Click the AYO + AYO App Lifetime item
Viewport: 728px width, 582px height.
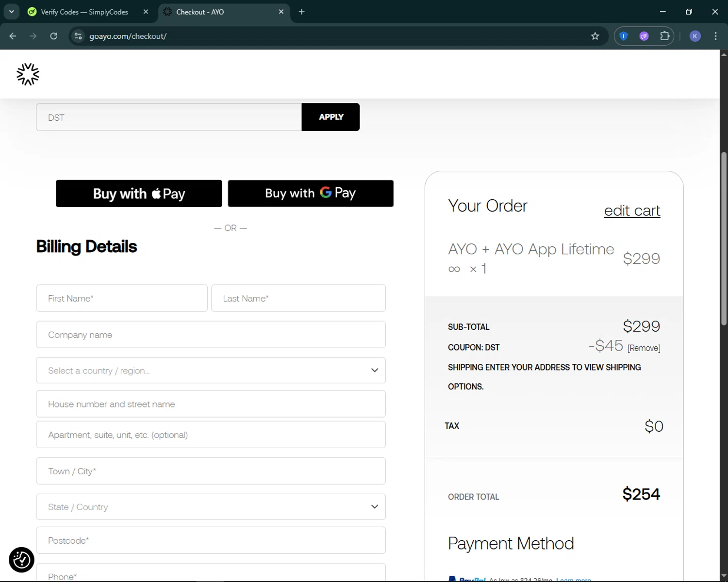click(x=531, y=258)
